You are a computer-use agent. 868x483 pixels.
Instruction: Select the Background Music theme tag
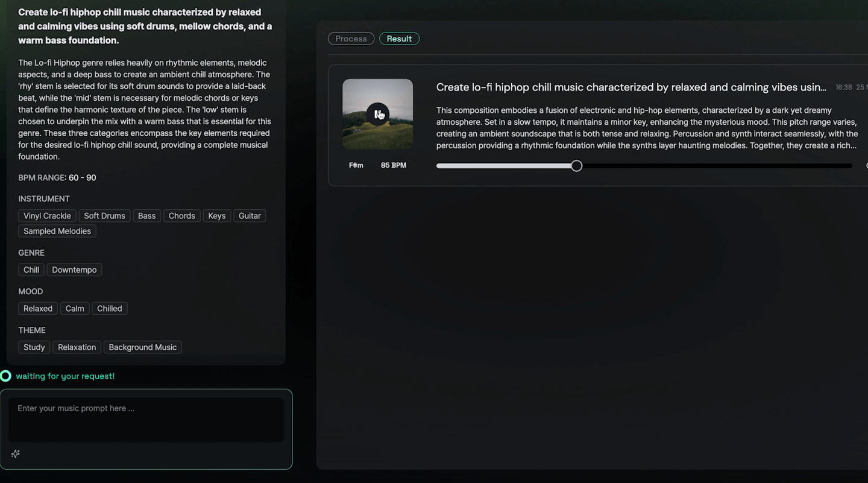click(143, 347)
